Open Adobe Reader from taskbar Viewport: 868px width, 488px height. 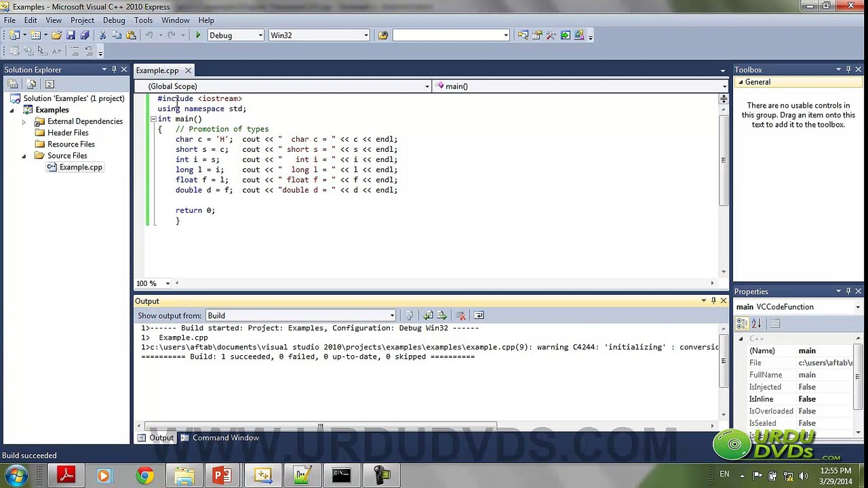point(66,476)
